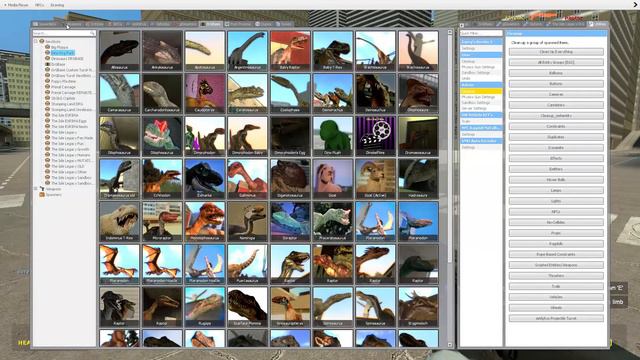Click the search magnifier icon
The height and width of the screenshot is (360, 640).
(x=92, y=33)
